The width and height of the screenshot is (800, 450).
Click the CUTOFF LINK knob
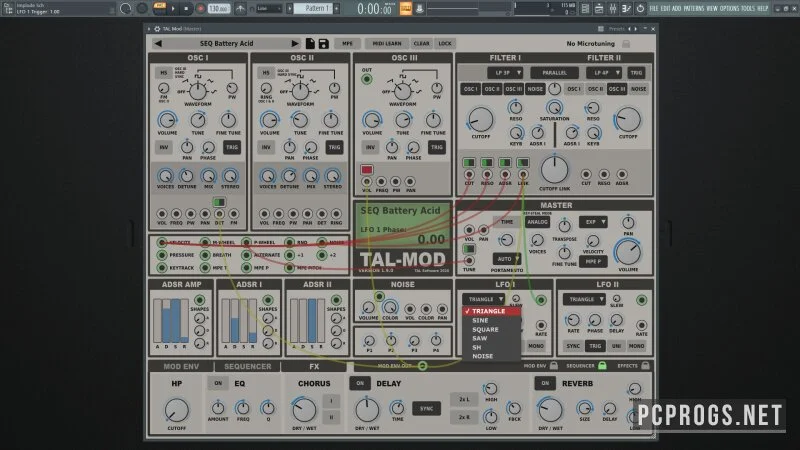(554, 170)
